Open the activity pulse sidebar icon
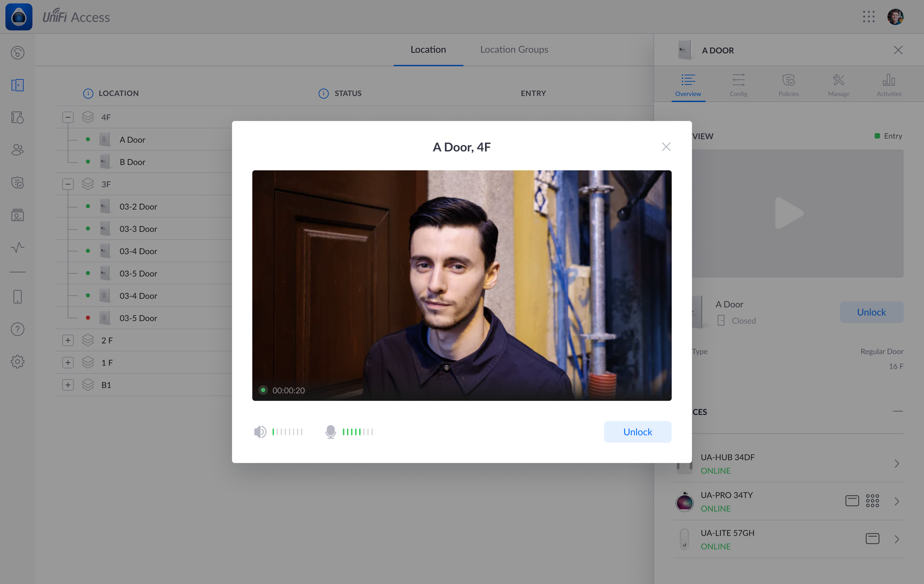The height and width of the screenshot is (584, 924). [18, 247]
